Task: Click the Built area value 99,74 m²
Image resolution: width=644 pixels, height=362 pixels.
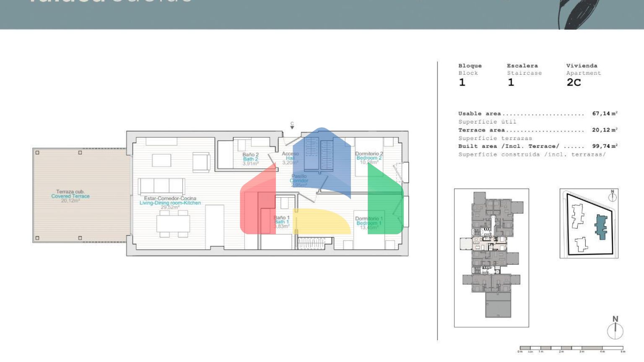Action: 604,146
